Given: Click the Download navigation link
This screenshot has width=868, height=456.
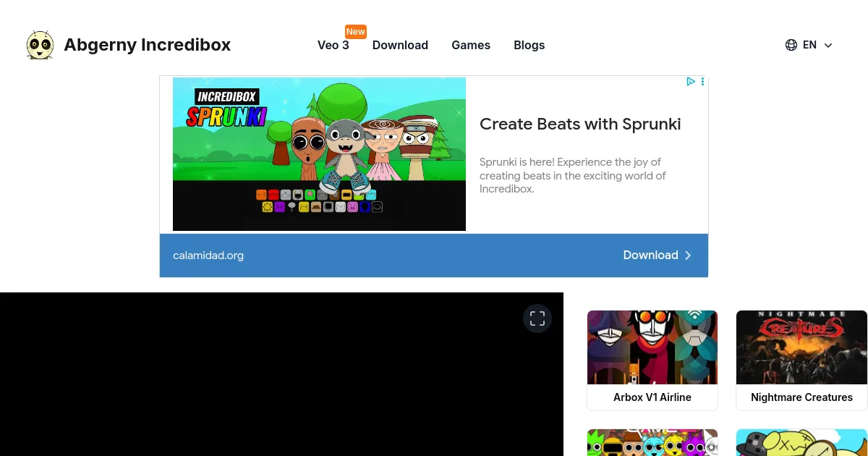Looking at the screenshot, I should 400,45.
